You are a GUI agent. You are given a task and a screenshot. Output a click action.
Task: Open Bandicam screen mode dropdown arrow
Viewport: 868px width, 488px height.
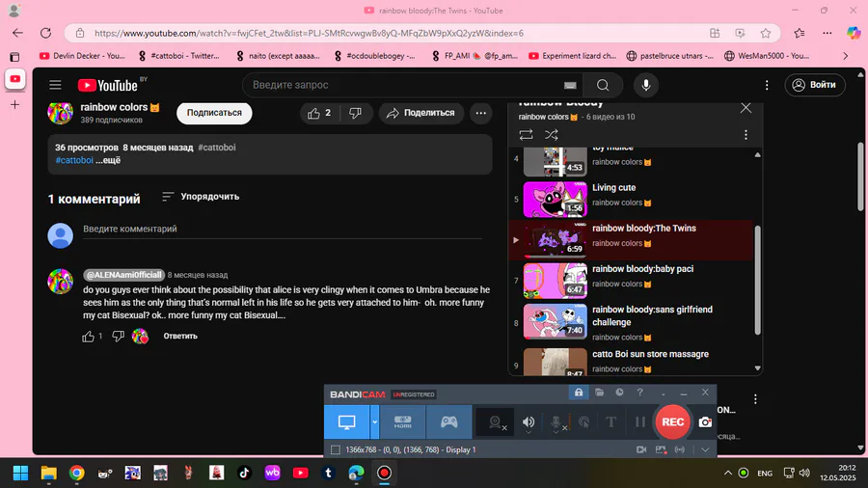pos(375,422)
